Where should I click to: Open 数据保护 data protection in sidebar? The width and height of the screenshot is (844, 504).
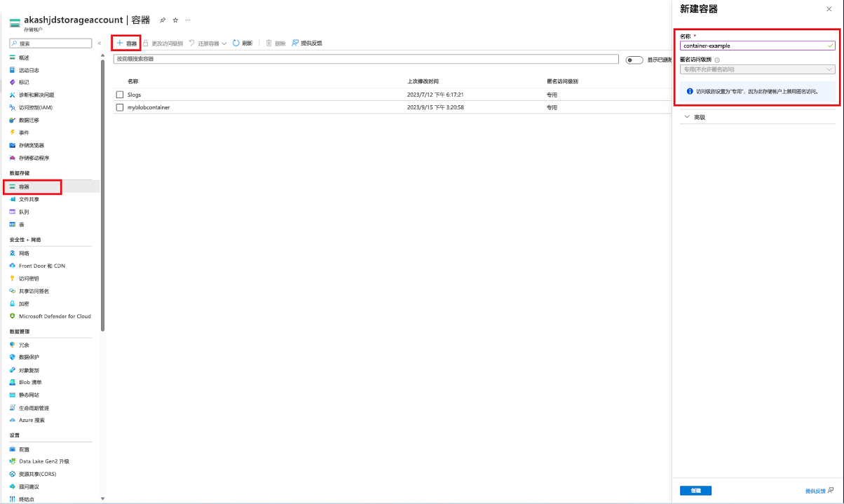[x=29, y=357]
